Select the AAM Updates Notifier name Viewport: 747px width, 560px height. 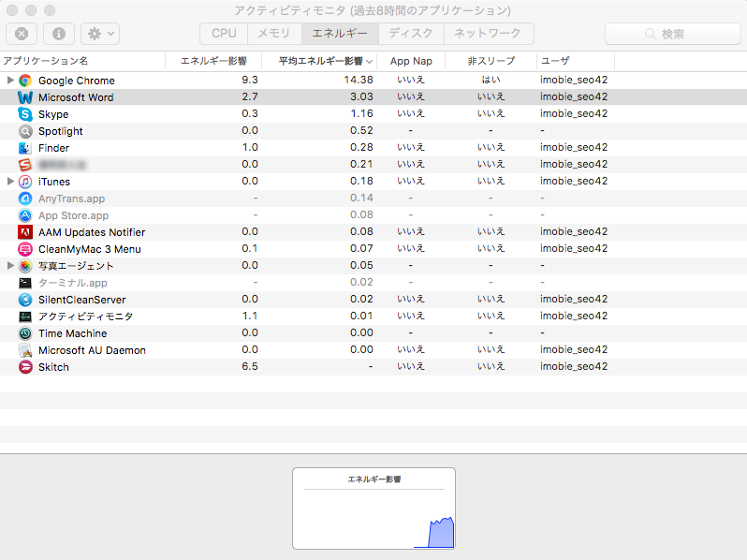pyautogui.click(x=92, y=232)
